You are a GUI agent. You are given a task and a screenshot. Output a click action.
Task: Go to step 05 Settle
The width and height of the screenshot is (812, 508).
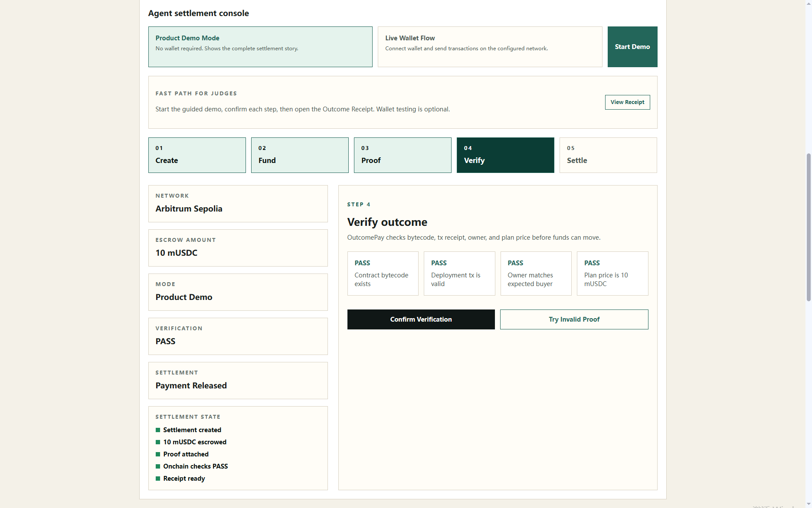608,155
